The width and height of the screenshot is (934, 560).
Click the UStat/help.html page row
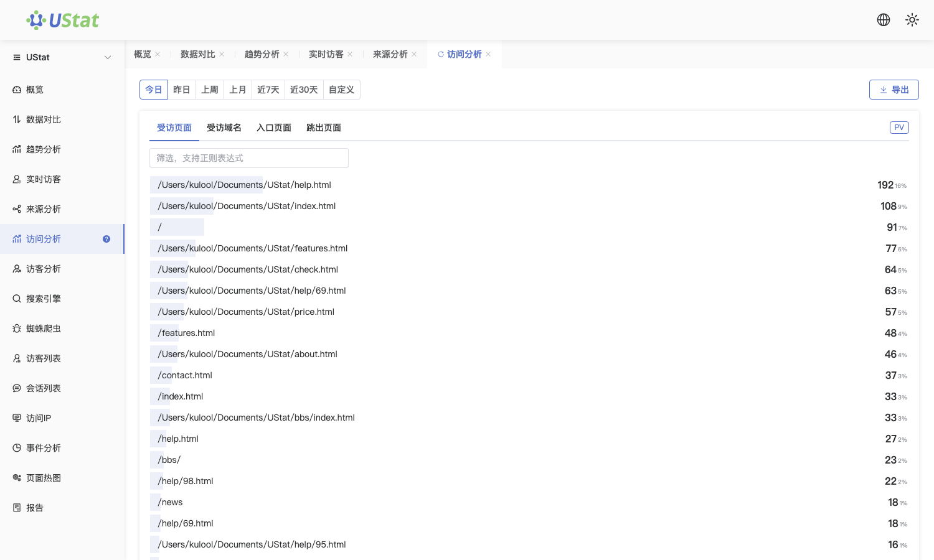point(529,185)
